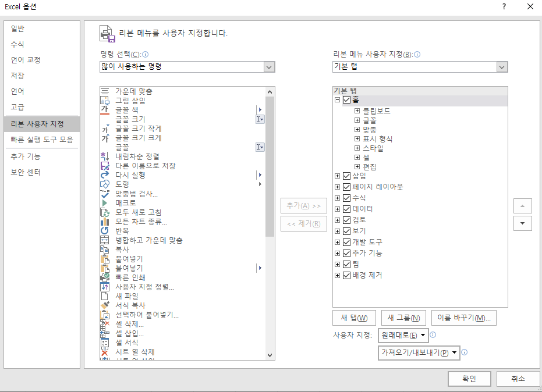Viewport: 542px width, 392px height.
Task: Click command list scrollbar down arrow
Action: [270, 355]
